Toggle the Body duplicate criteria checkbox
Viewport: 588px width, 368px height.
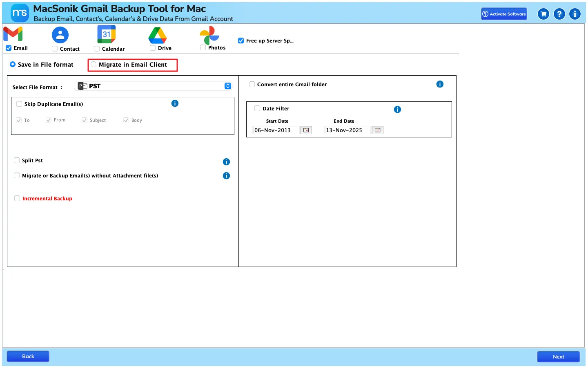click(x=126, y=120)
